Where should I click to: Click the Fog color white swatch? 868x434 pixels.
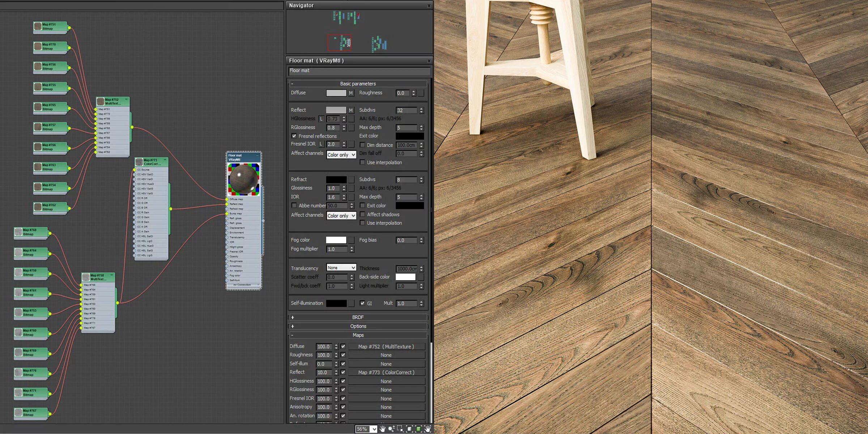(x=336, y=240)
